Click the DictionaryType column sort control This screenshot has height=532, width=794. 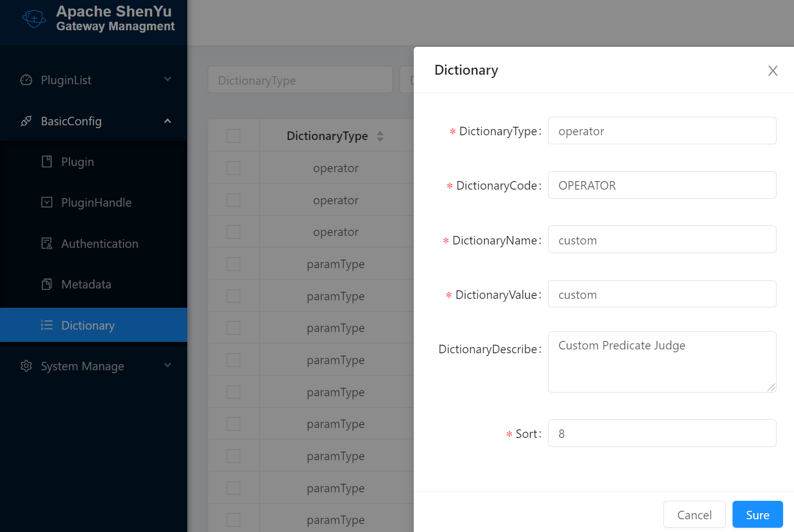(380, 136)
